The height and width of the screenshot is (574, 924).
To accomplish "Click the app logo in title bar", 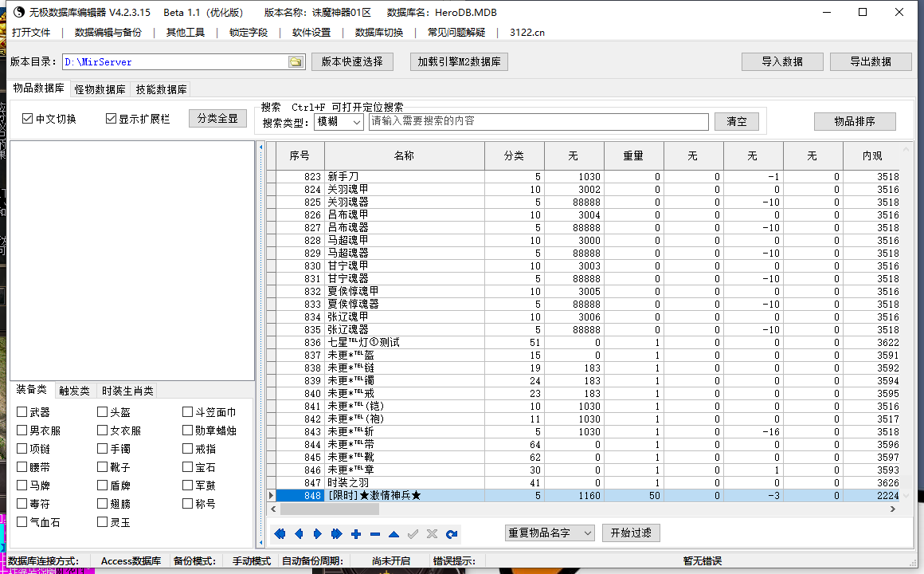I will tap(18, 12).
